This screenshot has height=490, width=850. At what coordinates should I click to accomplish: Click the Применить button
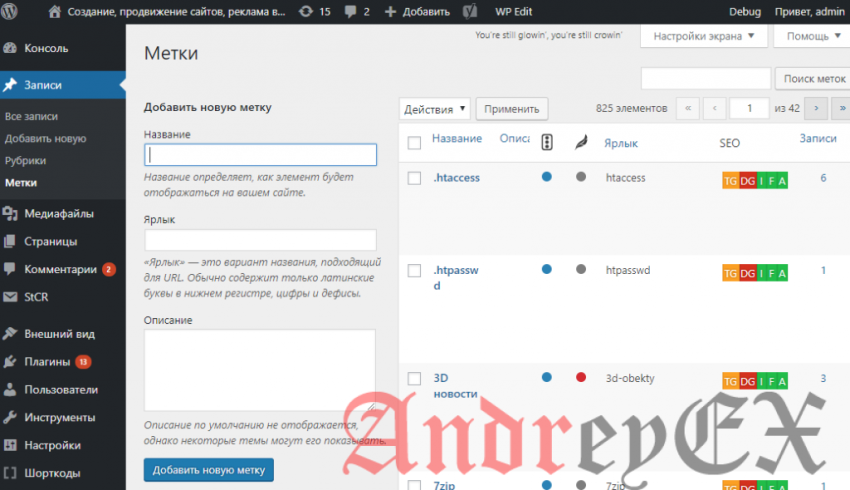(x=512, y=109)
